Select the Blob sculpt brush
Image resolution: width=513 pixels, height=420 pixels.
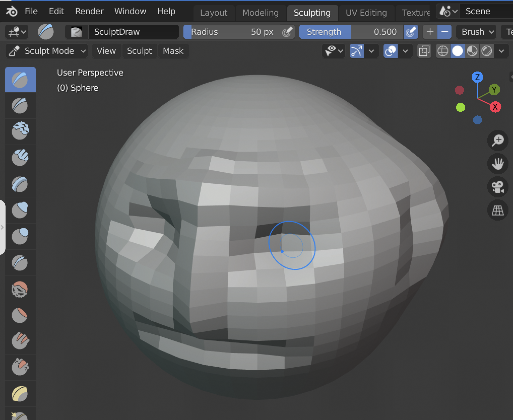[20, 236]
